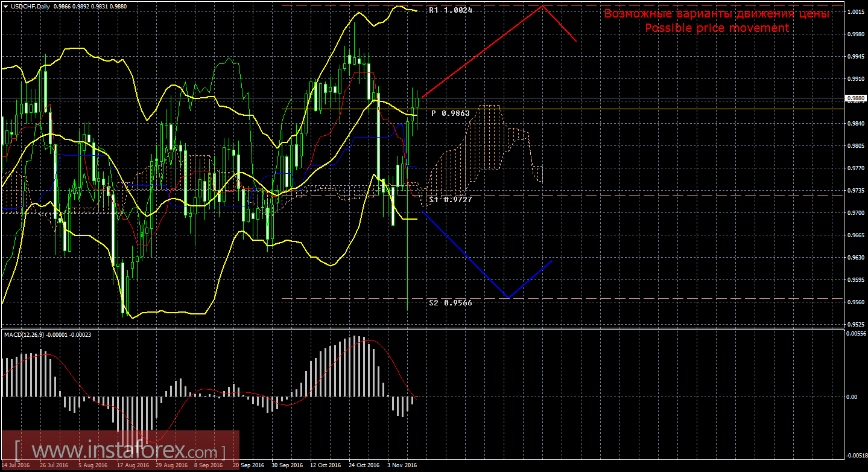This screenshot has width=868, height=472.
Task: Click the bottom of the blue forecast line
Action: (508, 297)
